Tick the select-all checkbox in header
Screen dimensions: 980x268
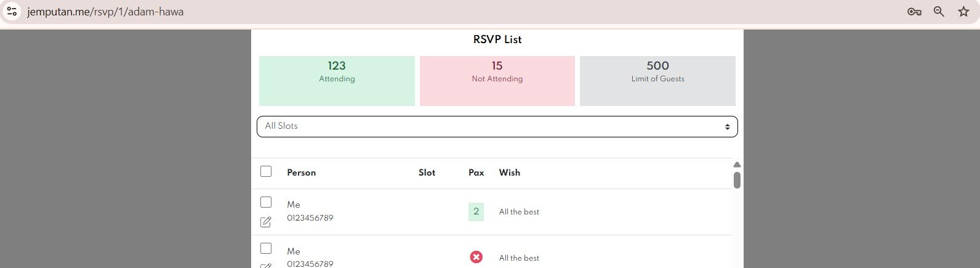(x=266, y=171)
